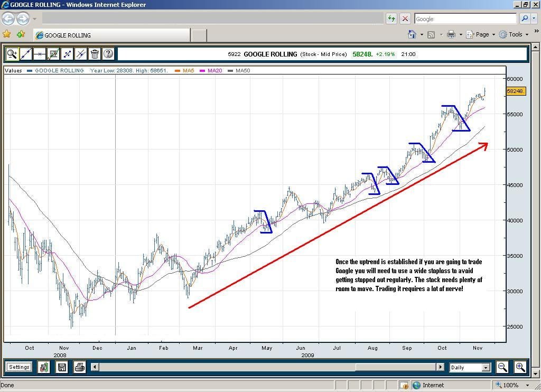Click the Year Low High legend text
Image resolution: width=541 pixels, height=392 pixels.
tap(129, 70)
